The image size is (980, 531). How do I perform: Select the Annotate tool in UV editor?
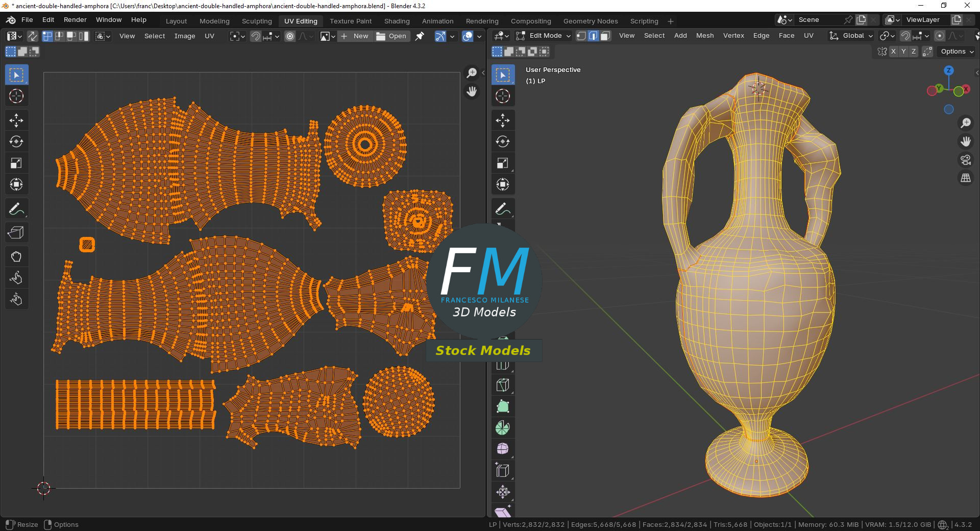pyautogui.click(x=16, y=209)
